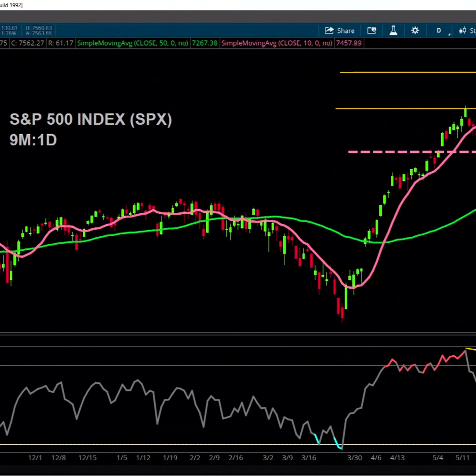The width and height of the screenshot is (476, 476).
Task: Click the 3/2 date axis label
Action: (268, 458)
